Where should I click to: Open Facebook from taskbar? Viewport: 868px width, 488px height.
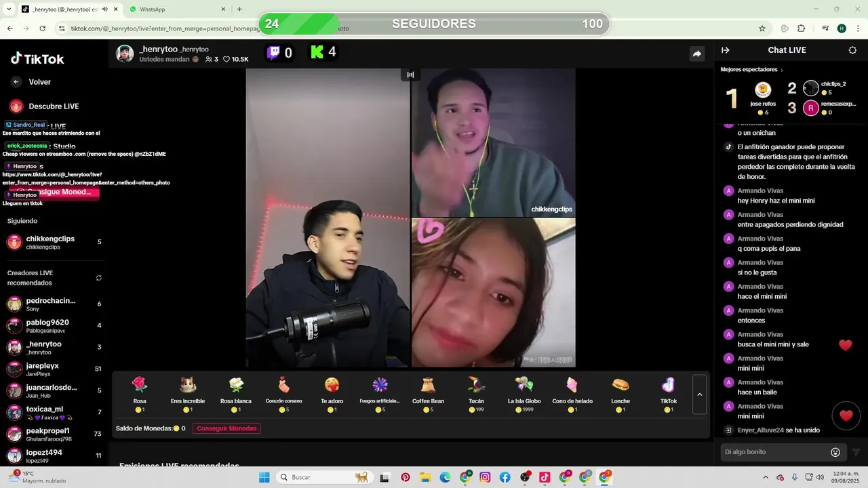pyautogui.click(x=505, y=477)
